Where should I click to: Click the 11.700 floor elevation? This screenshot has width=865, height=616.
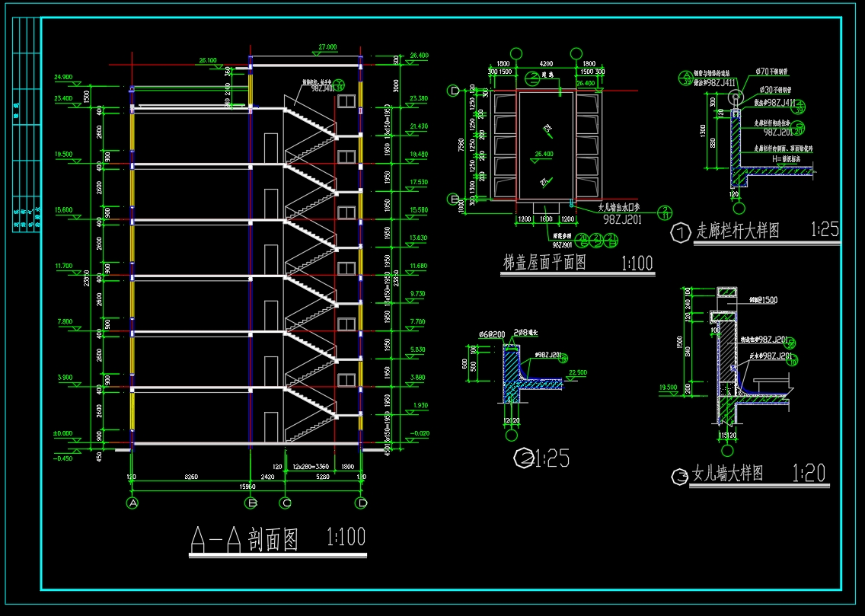[x=63, y=267]
